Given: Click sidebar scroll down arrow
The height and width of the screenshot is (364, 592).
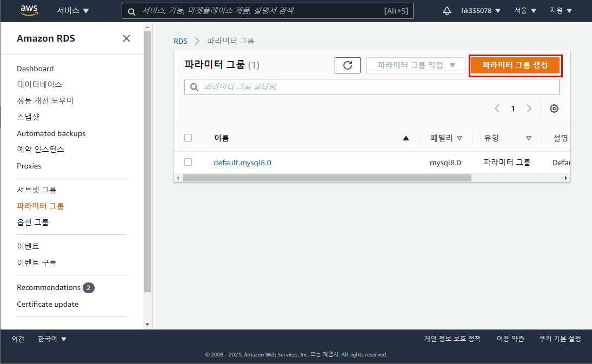Looking at the screenshot, I should (x=147, y=325).
